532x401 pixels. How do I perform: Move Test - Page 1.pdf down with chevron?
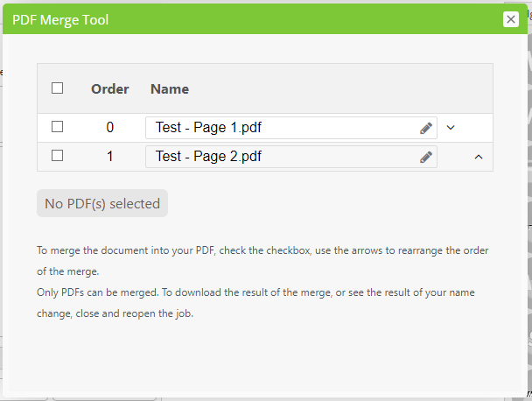point(451,128)
